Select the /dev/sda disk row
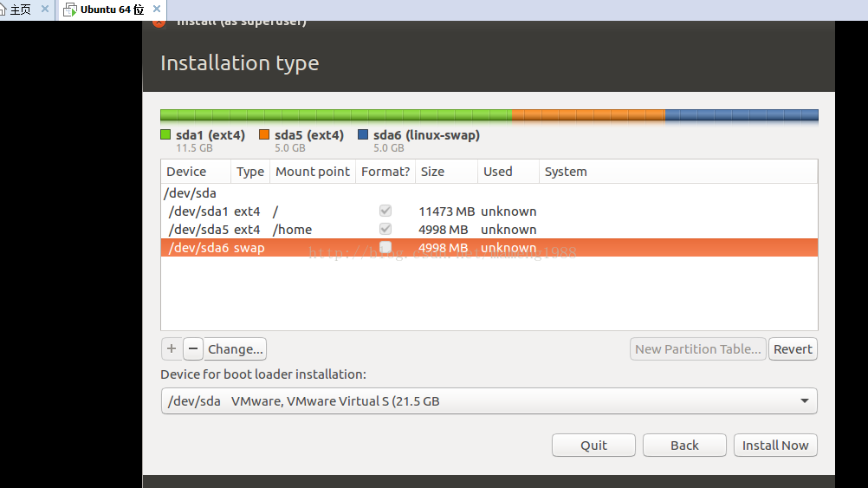The width and height of the screenshot is (868, 488). pyautogui.click(x=489, y=193)
